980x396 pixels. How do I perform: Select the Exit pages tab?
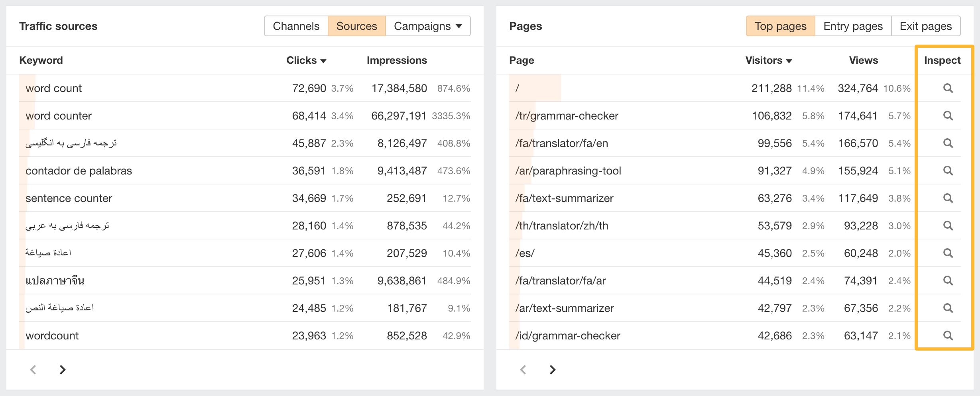tap(925, 26)
